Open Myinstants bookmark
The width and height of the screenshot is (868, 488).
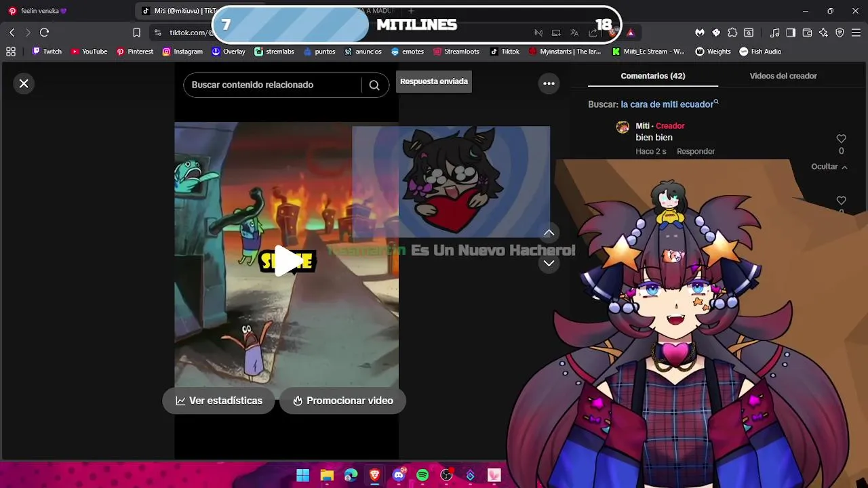(565, 52)
